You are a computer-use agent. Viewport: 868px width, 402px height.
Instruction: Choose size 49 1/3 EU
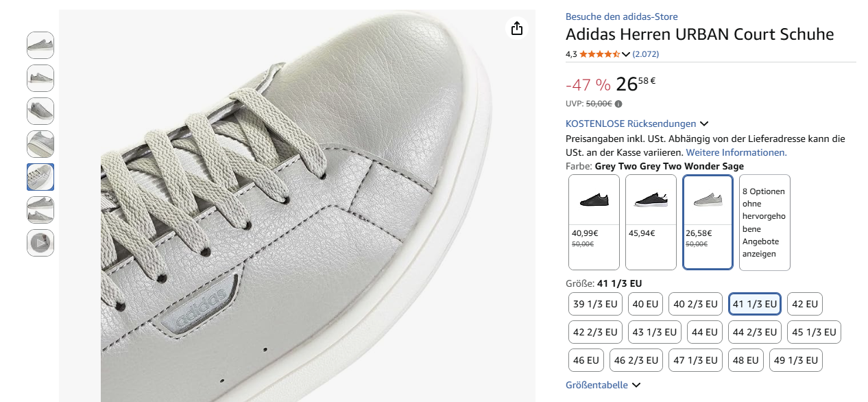(x=795, y=360)
